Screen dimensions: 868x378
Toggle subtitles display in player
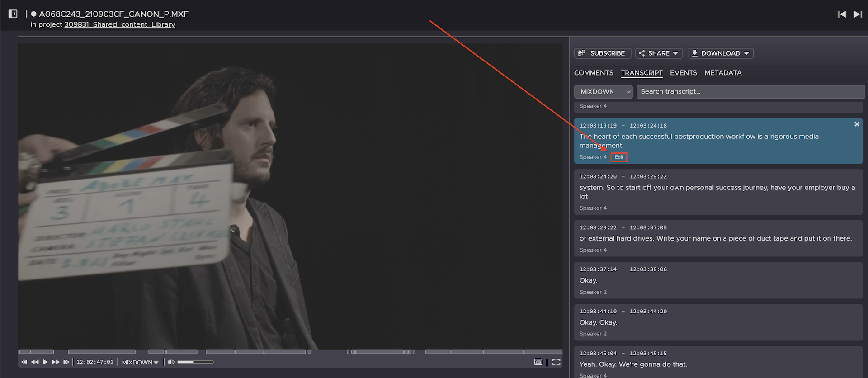(538, 362)
